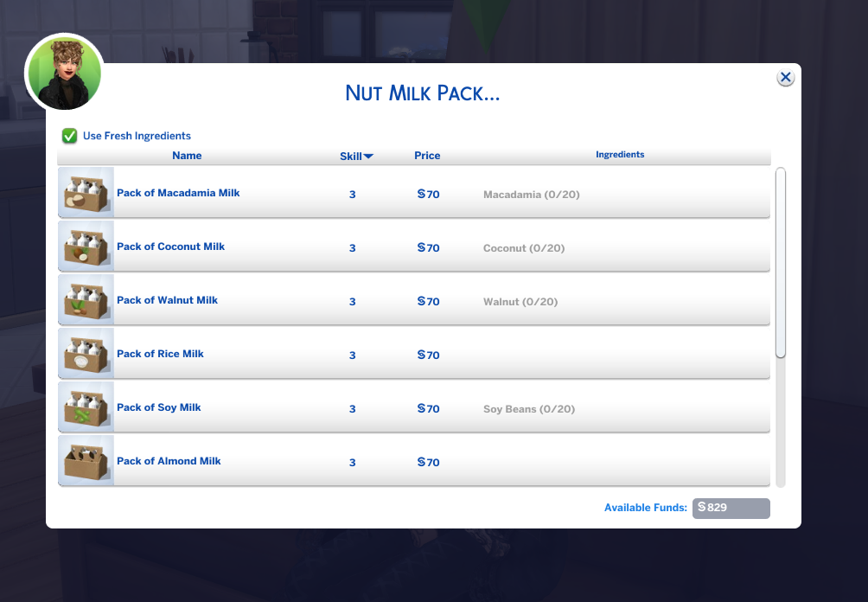Toggle the green fresh ingredients checkbox off
Viewport: 868px width, 602px height.
pos(68,136)
